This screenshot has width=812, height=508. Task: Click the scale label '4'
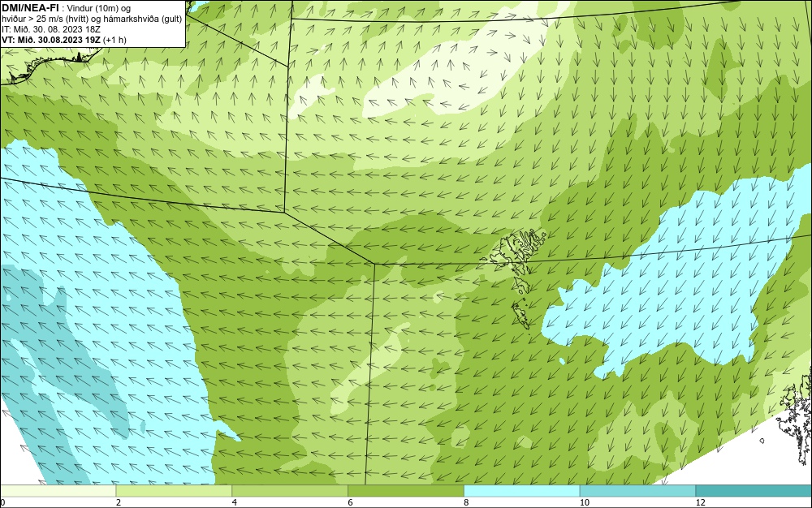(235, 503)
